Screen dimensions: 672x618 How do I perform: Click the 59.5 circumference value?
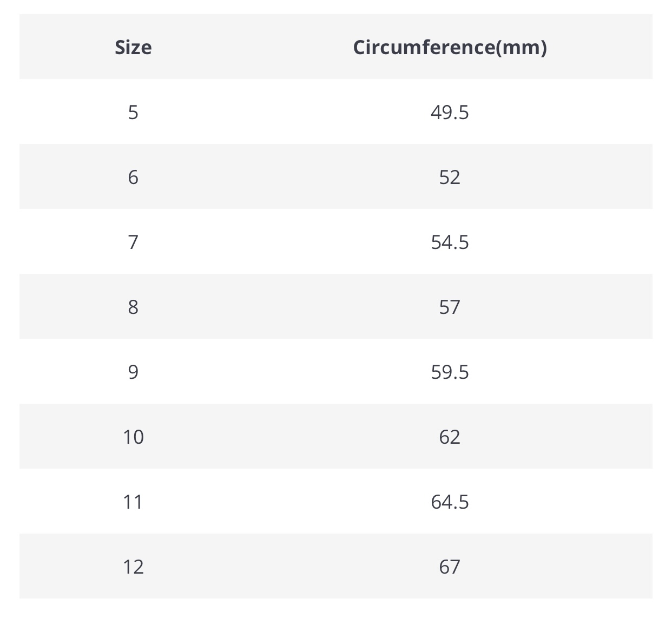coord(450,372)
